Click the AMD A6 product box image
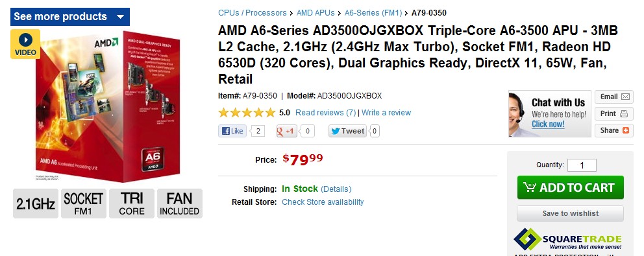 click(x=108, y=107)
